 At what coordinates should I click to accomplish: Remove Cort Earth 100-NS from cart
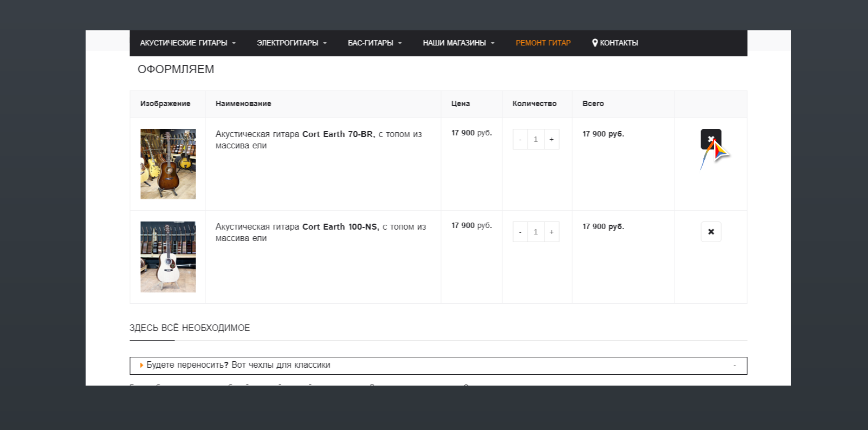click(711, 232)
